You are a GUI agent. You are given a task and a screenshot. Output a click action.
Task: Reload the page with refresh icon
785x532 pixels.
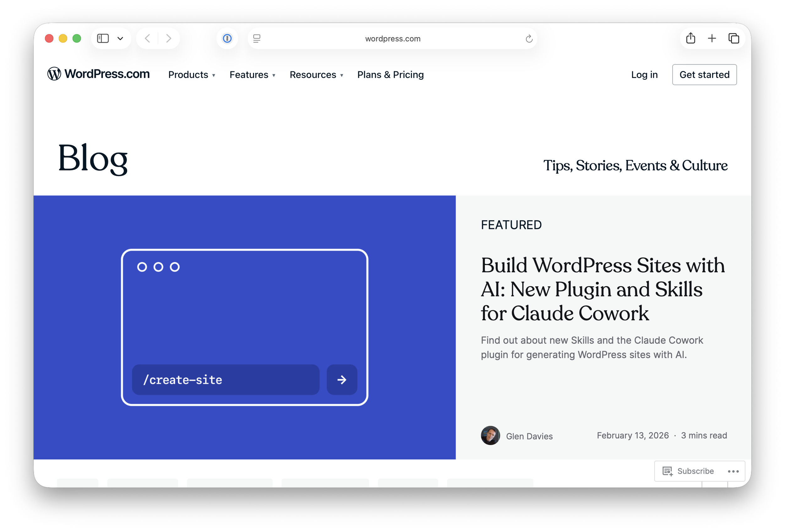[529, 39]
